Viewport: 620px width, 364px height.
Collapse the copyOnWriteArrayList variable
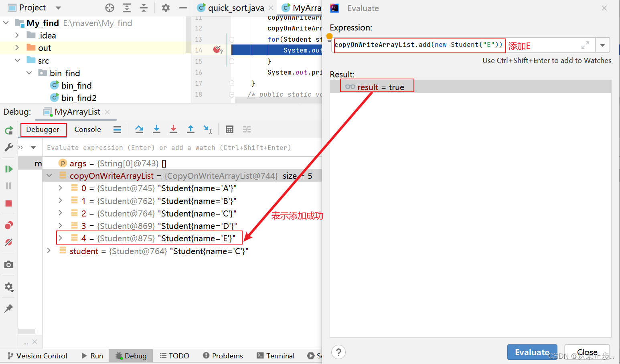(49, 176)
